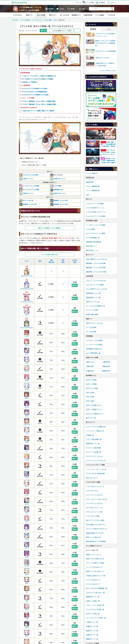129x644 pixels.
Task: Click the ピカラ portrait in the table
Action: pyautogui.click(x=27, y=311)
